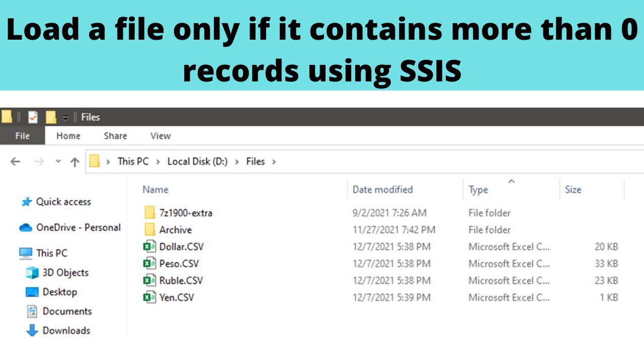Click the Documents page icon
The image size is (644, 362).
(x=32, y=311)
